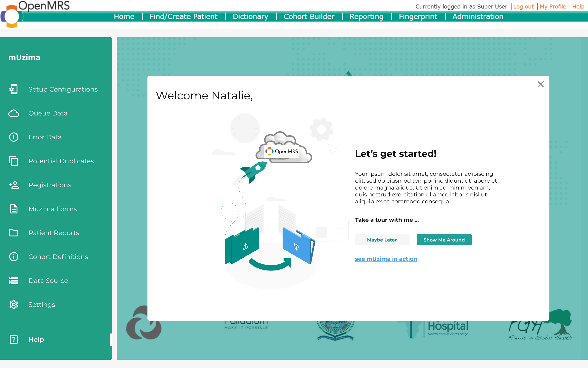Click the Help link in header
The image size is (588, 368).
(578, 7)
